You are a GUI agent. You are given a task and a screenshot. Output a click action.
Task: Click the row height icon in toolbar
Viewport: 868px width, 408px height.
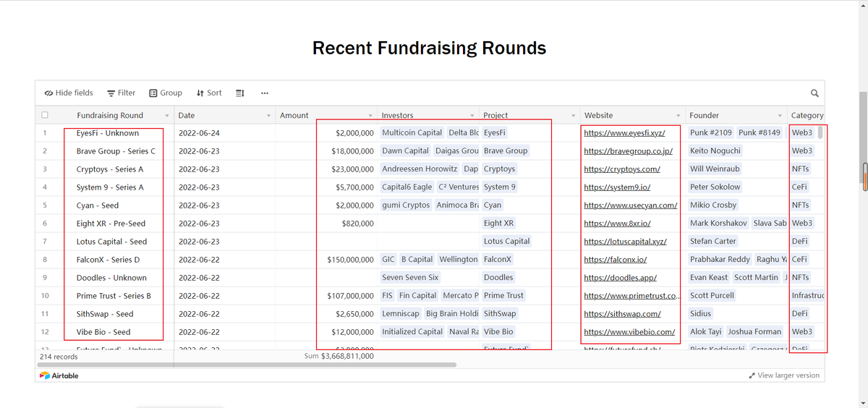point(240,93)
